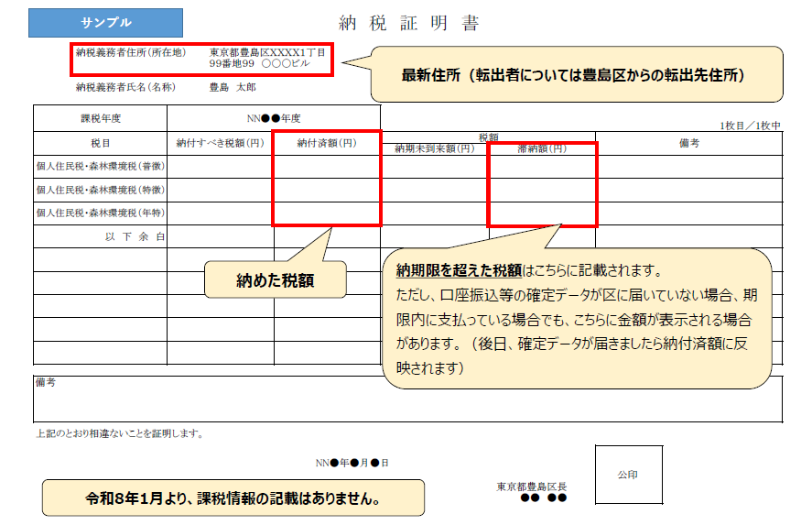This screenshot has height=525, width=812.
Task: Click the 納めた税額 callout
Action: (x=276, y=280)
